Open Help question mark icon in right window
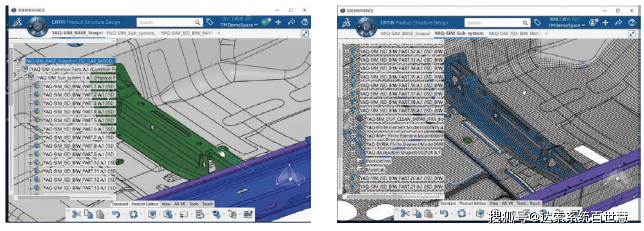Image resolution: width=644 pixels, height=231 pixels. click(631, 23)
